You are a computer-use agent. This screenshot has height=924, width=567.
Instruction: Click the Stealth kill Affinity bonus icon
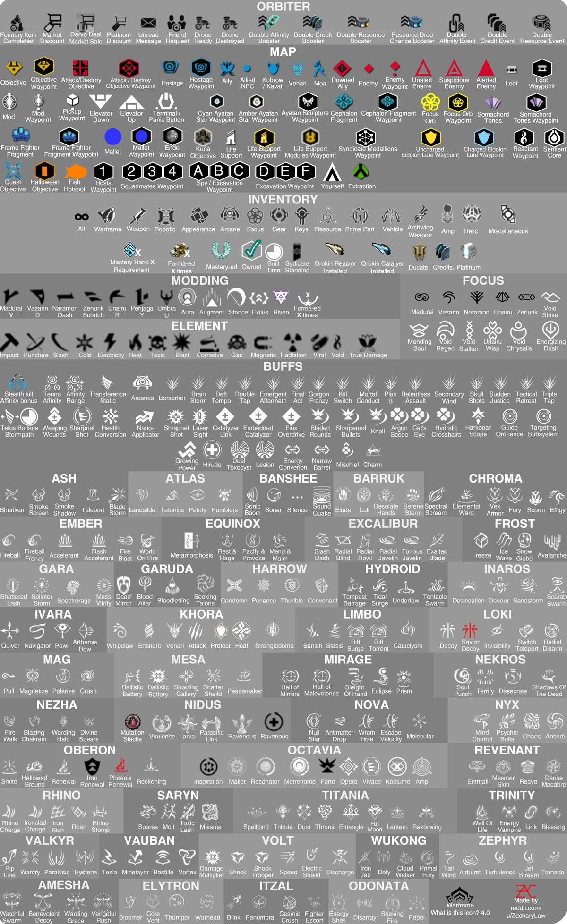point(18,382)
